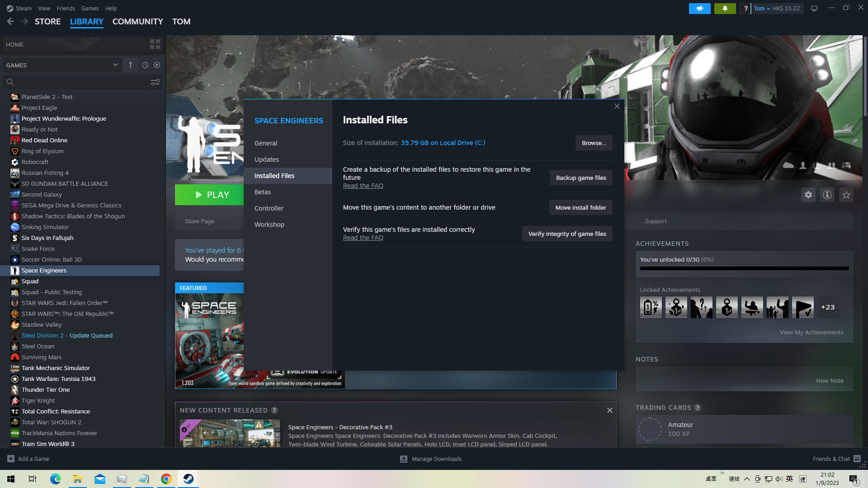Open the notifications bell icon
Viewport: 868px width, 488px height.
tap(725, 9)
